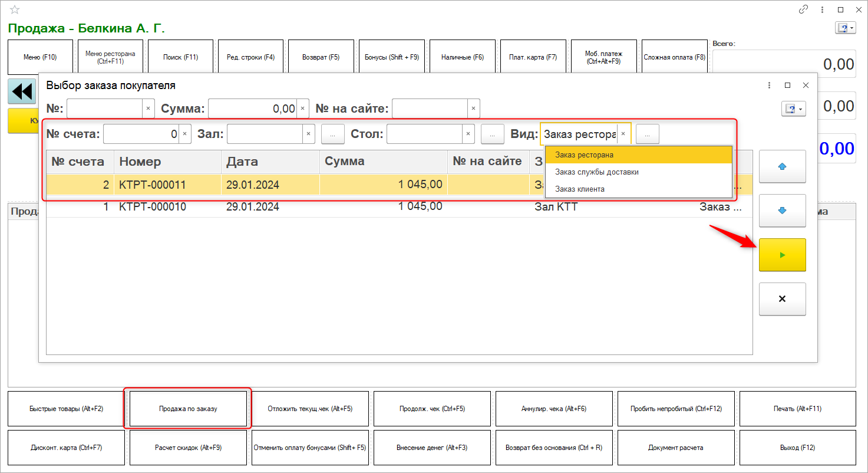Click the link chain icon
Viewport: 868px width, 473px height.
tap(803, 9)
